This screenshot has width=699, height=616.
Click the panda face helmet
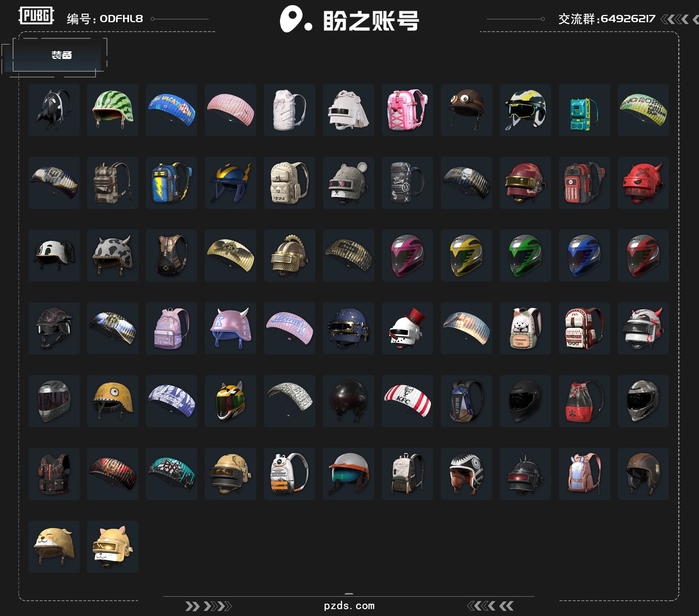(x=54, y=255)
